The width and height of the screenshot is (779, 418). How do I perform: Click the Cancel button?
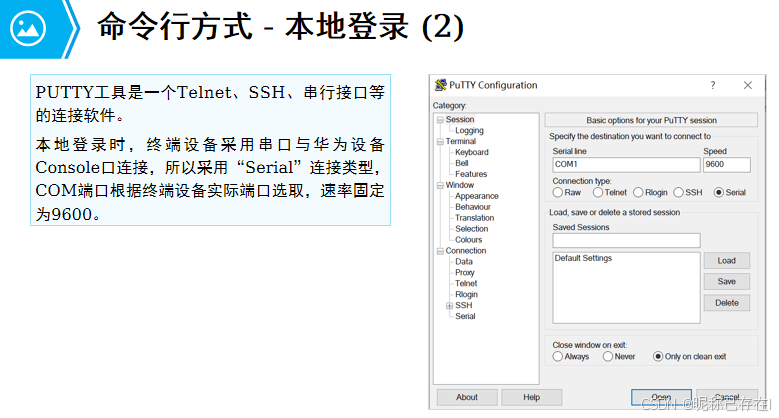[x=727, y=397]
